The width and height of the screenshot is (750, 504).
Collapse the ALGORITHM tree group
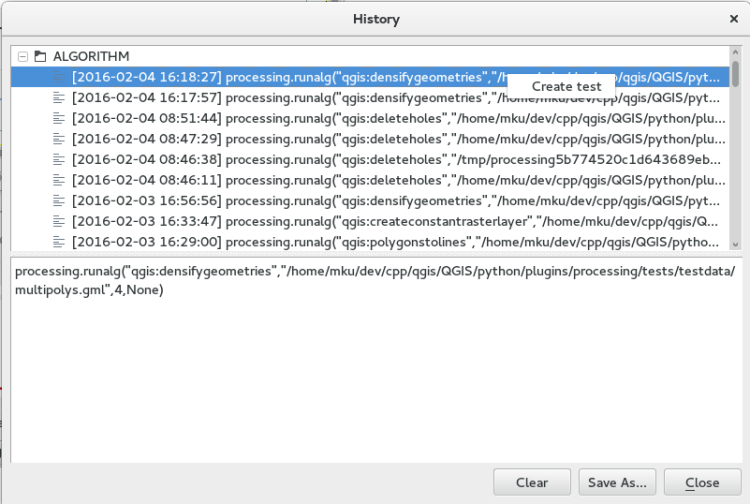point(22,57)
